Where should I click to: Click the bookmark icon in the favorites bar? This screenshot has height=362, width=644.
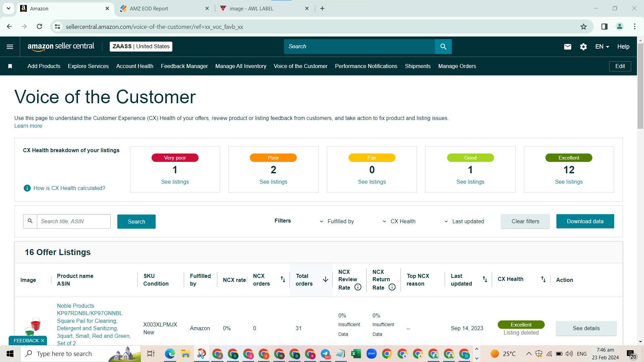click(10, 66)
